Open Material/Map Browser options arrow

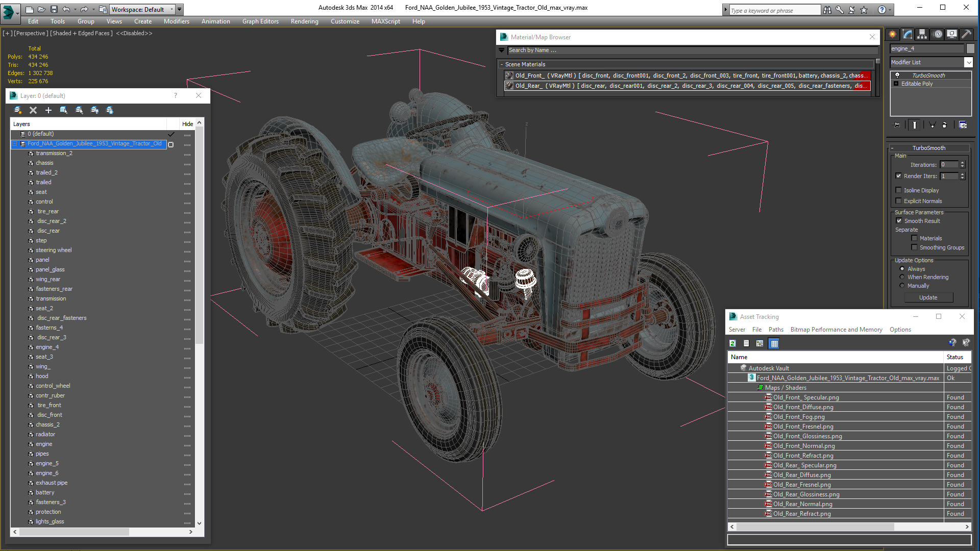click(x=502, y=50)
